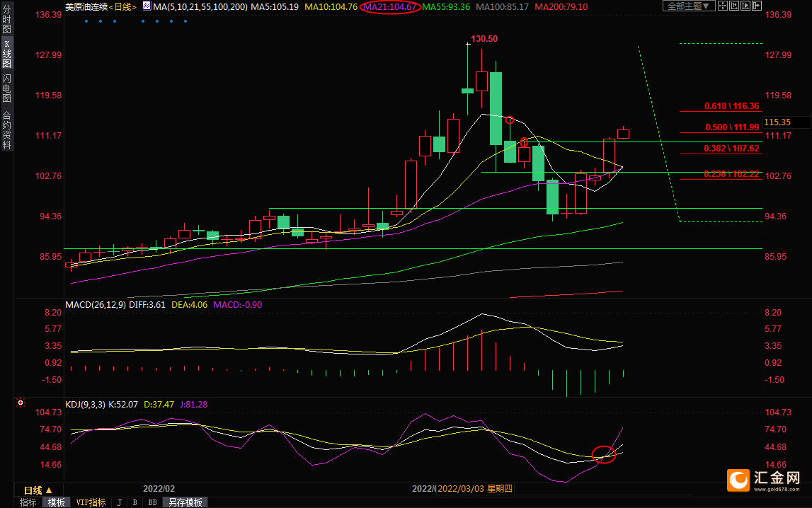Open the 日线 period selector
The image size is (812, 508).
pos(38,490)
